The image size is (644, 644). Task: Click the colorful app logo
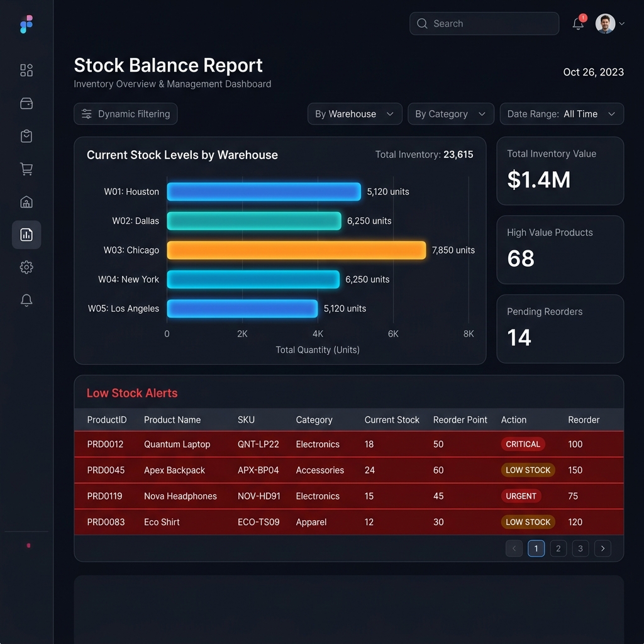tap(26, 25)
